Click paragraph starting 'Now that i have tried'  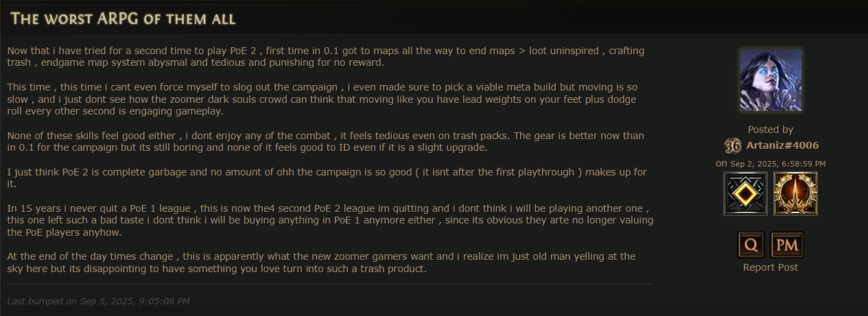326,57
